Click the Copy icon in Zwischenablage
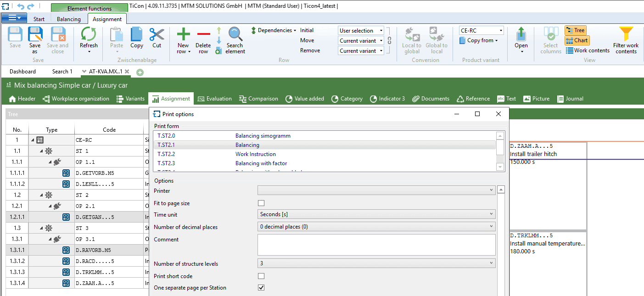The height and width of the screenshot is (296, 644). click(137, 35)
